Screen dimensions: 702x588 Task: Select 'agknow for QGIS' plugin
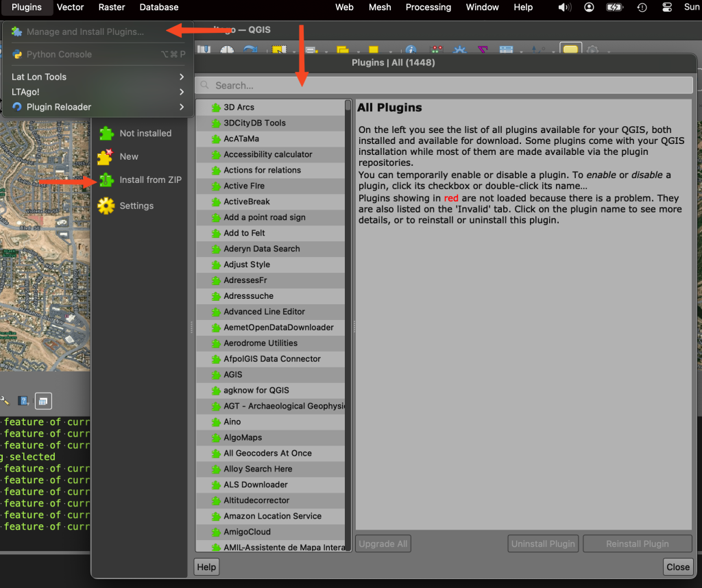click(270, 390)
